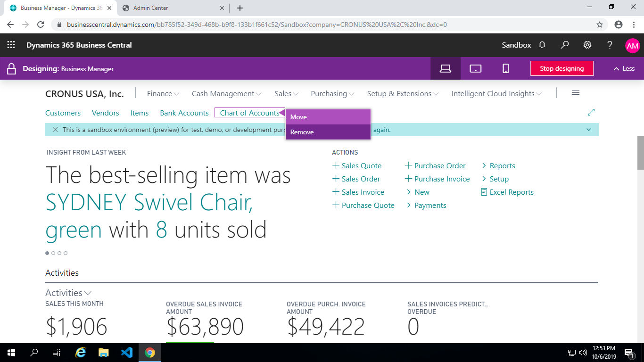
Task: Expand the Reports action group
Action: [498, 165]
